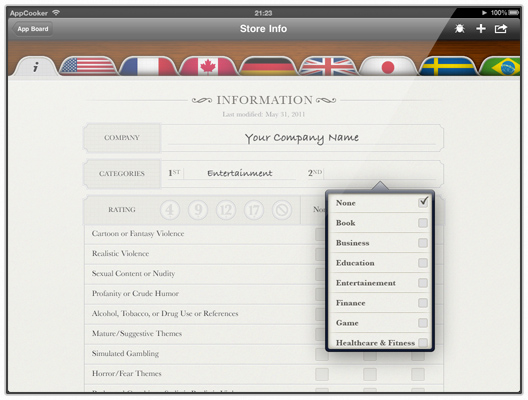Select the 4+ age rating badge
The image size is (528, 400).
[x=170, y=210]
